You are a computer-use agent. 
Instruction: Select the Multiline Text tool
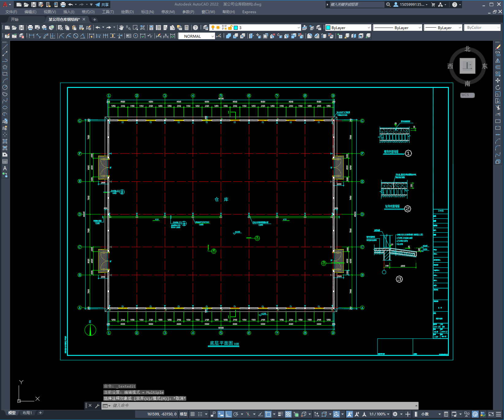[5, 168]
